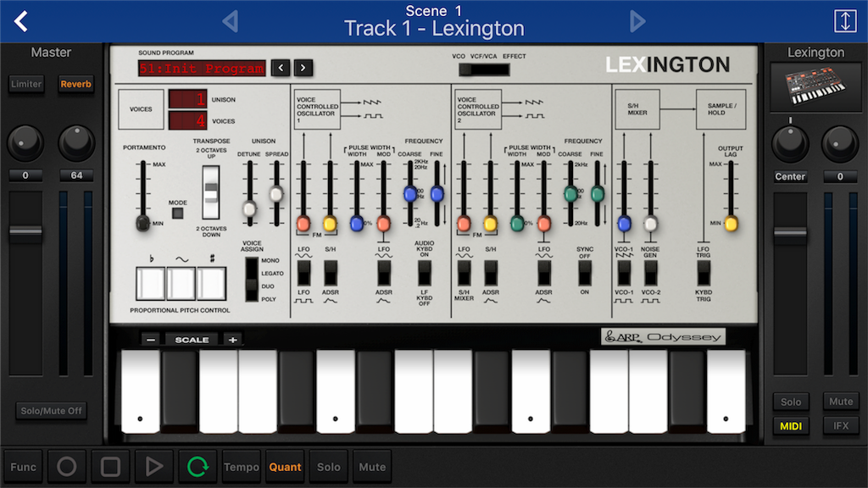Toggle VCO1 FM LFO waveform switch

[304, 273]
